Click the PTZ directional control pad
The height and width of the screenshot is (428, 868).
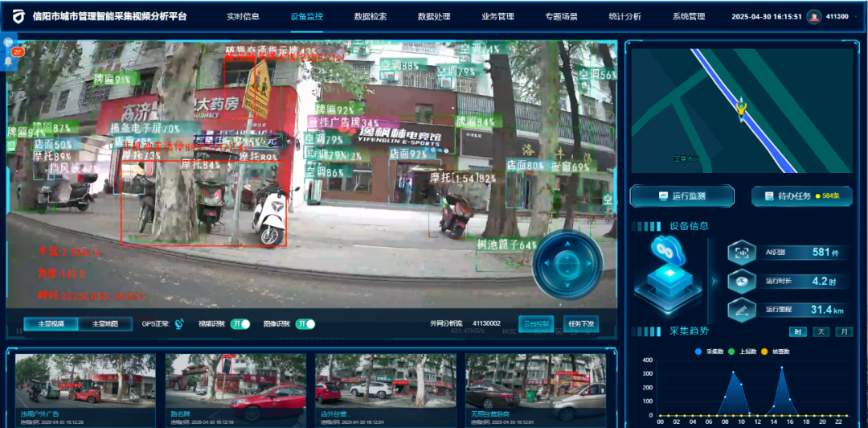coord(568,264)
